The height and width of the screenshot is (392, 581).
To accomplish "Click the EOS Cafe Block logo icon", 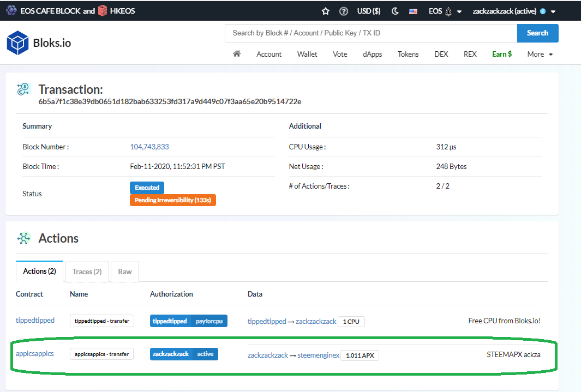I will click(x=11, y=10).
